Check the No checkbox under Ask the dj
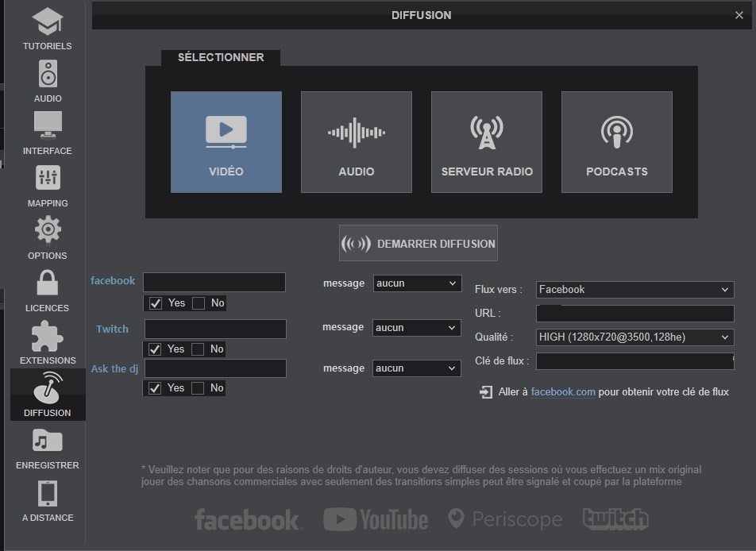Screen dimensions: 756x551 pos(198,388)
